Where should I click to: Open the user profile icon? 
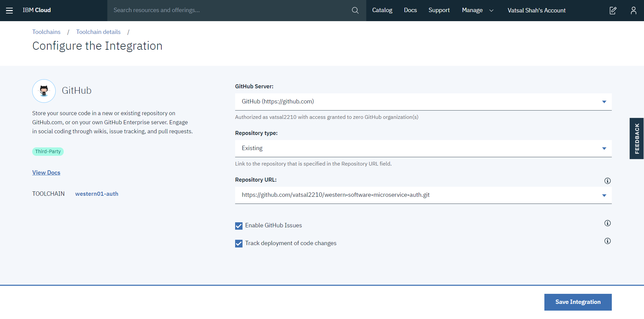pyautogui.click(x=633, y=10)
